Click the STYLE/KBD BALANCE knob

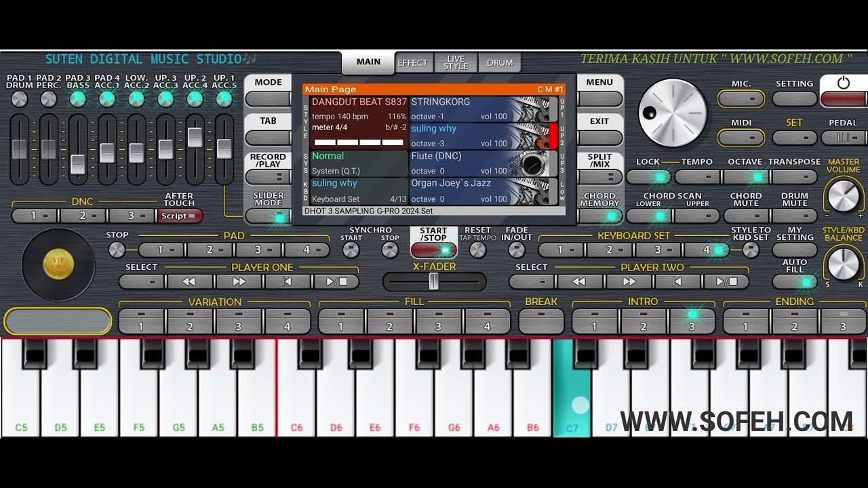coord(844,264)
